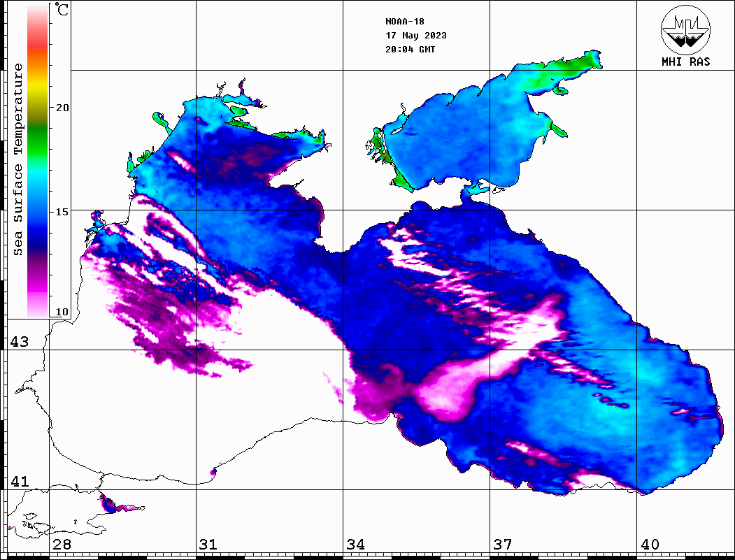Click the 'MHI RAS' label text
The width and height of the screenshot is (735, 560).
point(685,62)
